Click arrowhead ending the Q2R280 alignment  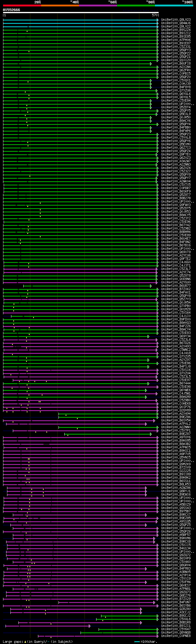coord(141,609)
